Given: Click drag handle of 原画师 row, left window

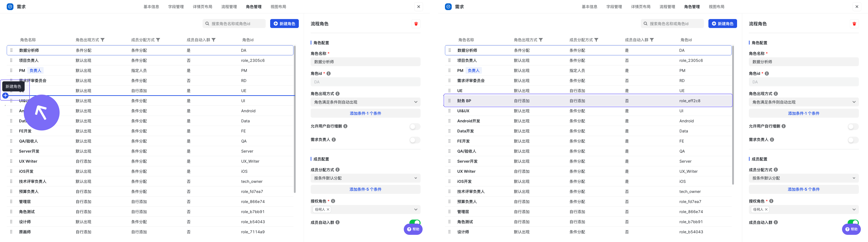Looking at the screenshot, I should [11, 232].
